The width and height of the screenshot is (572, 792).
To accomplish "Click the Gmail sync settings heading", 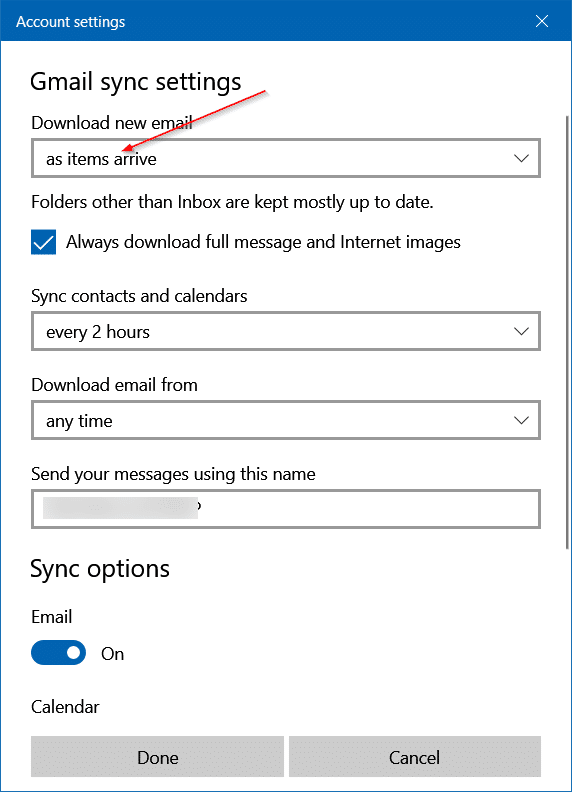I will pos(136,82).
